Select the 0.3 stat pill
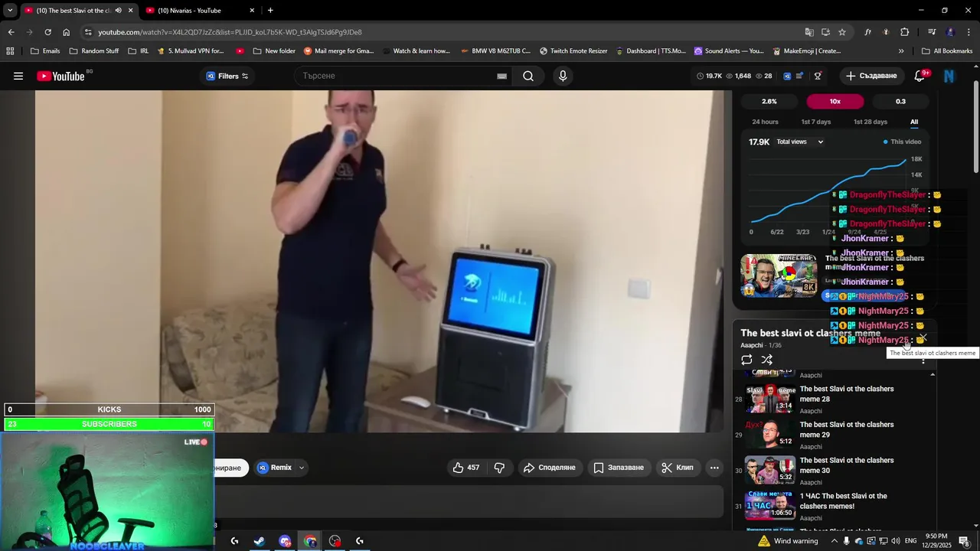 (x=900, y=101)
